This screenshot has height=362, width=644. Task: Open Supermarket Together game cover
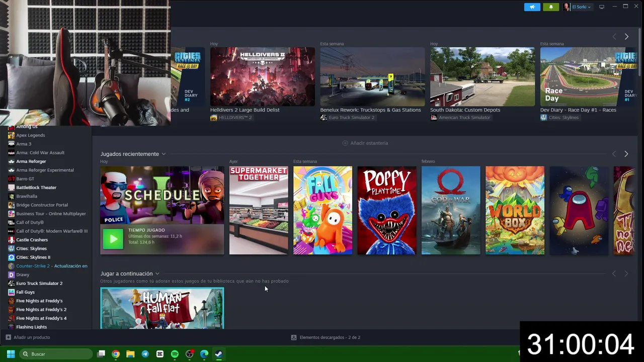(259, 210)
